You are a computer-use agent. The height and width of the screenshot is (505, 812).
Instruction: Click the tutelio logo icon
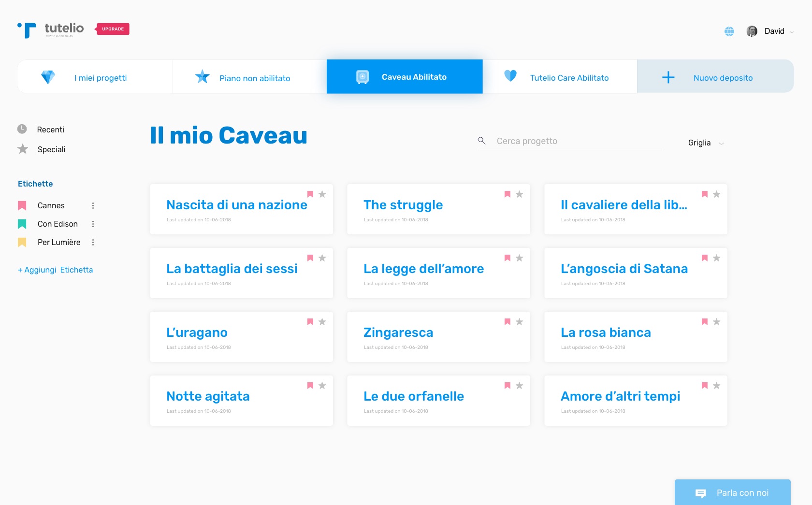(28, 30)
